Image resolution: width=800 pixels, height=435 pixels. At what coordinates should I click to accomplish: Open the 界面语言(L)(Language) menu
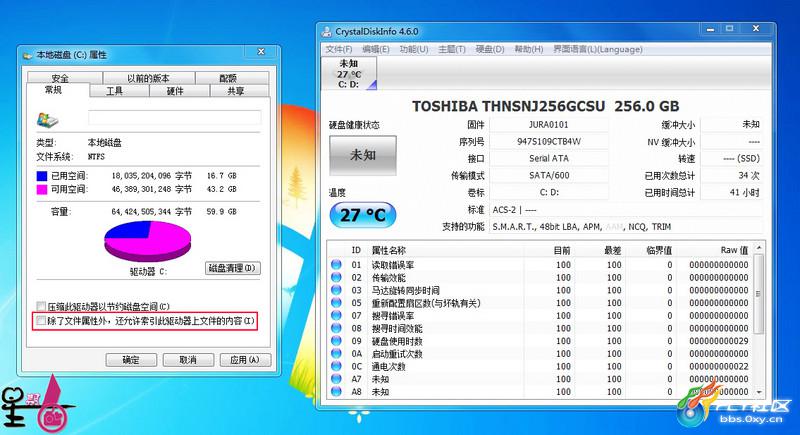point(598,49)
